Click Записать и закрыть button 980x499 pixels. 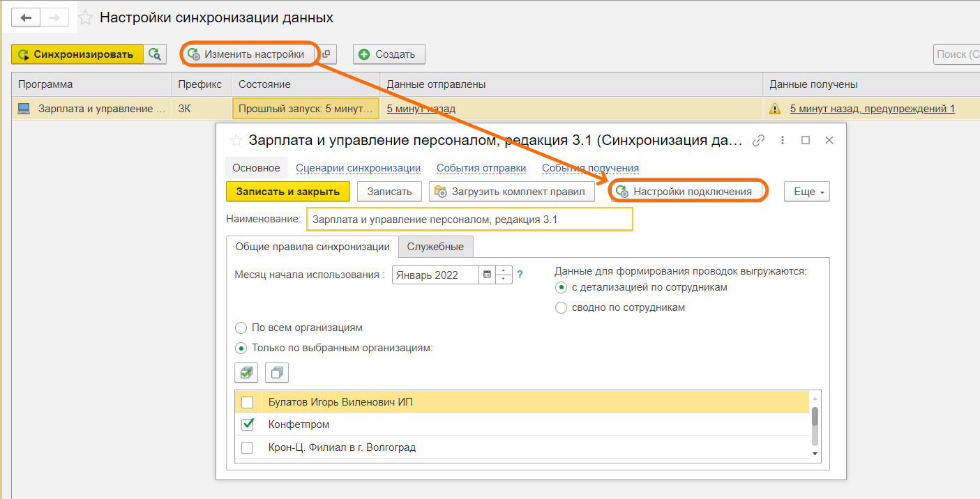click(288, 192)
